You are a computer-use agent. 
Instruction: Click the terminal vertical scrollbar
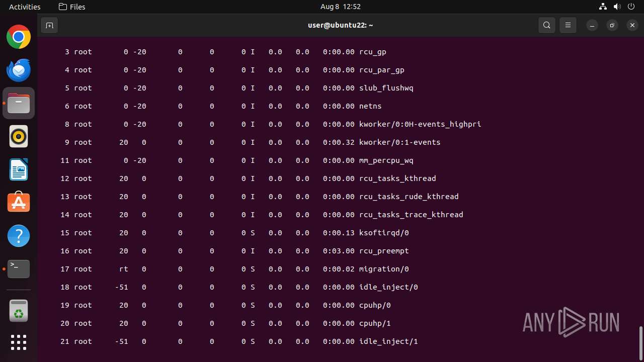(x=640, y=342)
